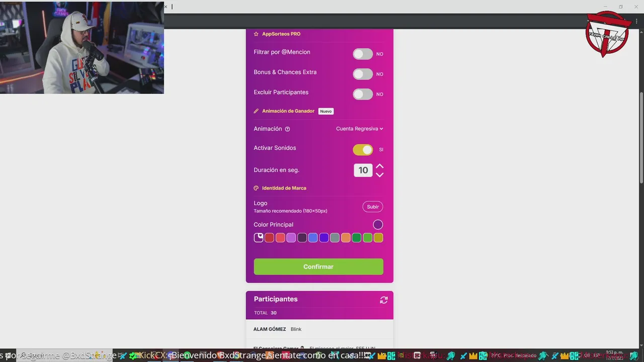Click the Identidad de Marca heading text
This screenshot has width=644, height=362.
[284, 188]
